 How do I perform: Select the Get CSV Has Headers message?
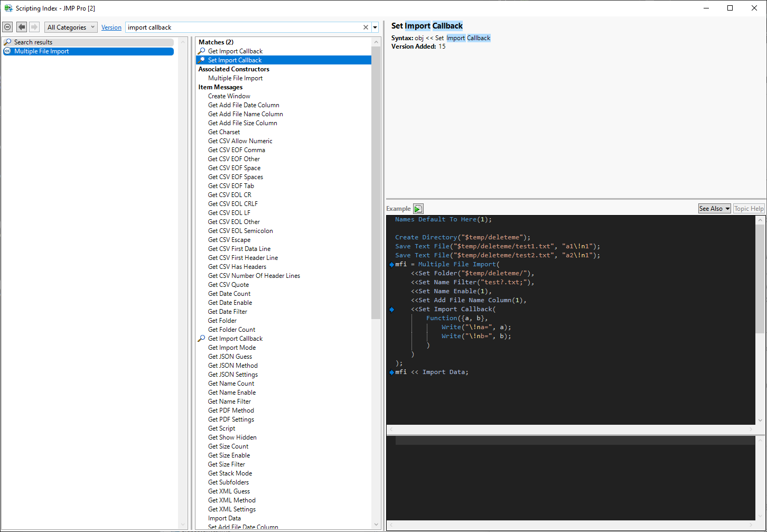(x=237, y=267)
